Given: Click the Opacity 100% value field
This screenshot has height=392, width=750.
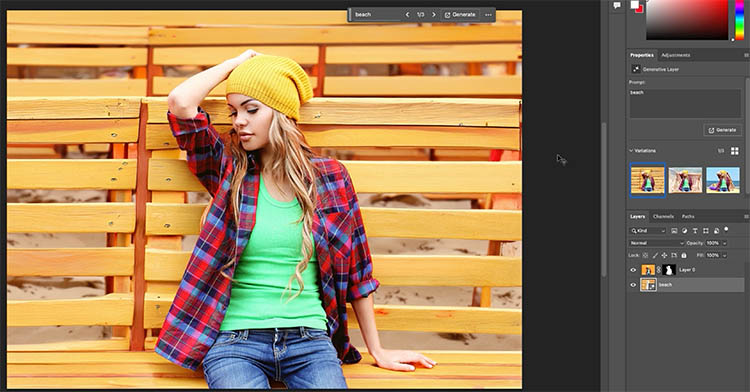Looking at the screenshot, I should 713,243.
